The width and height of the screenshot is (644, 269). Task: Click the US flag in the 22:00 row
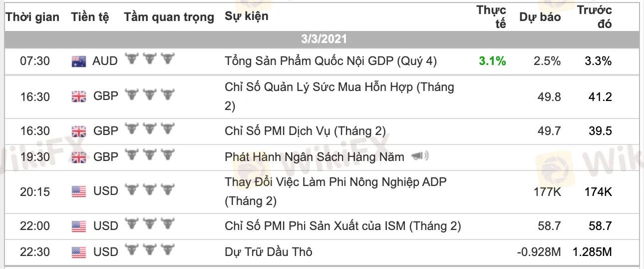point(79,226)
